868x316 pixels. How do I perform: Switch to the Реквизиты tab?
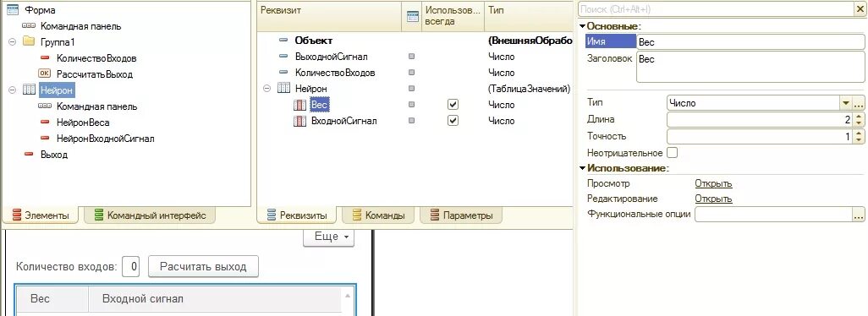(296, 215)
